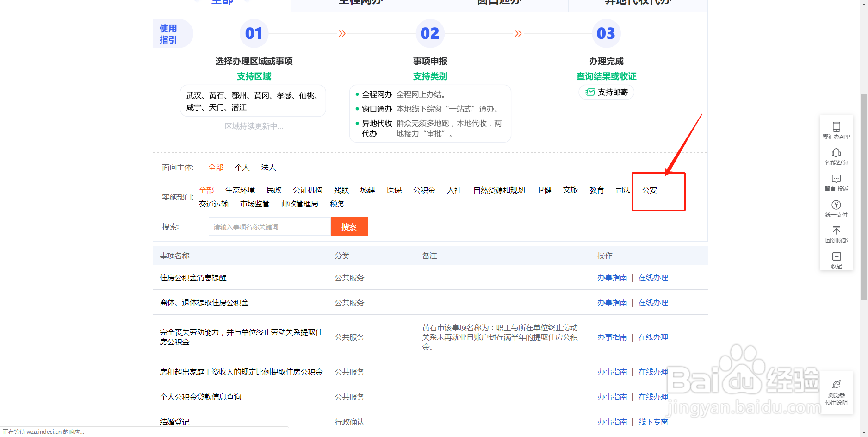Open 智能咨询 smart consultation icon
Viewport: 868px width, 437px height.
coord(836,156)
